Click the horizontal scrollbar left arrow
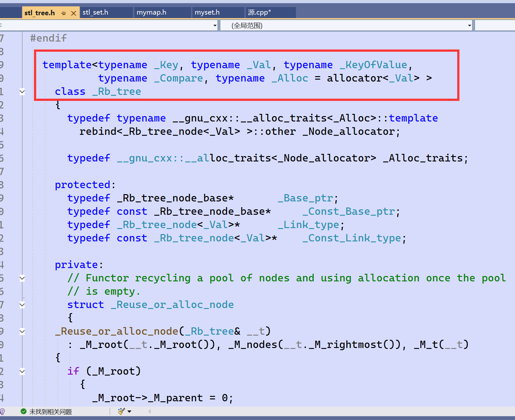The image size is (515, 420). point(149,411)
